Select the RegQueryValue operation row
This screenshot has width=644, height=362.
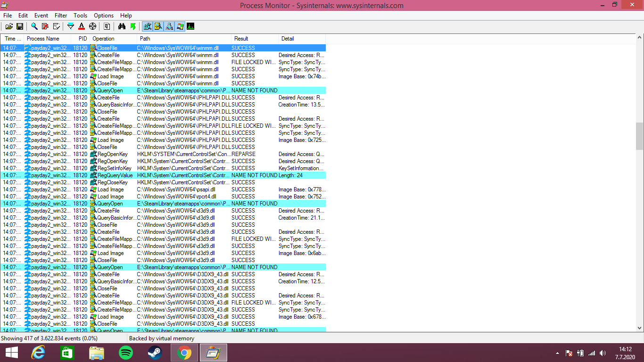(x=163, y=175)
